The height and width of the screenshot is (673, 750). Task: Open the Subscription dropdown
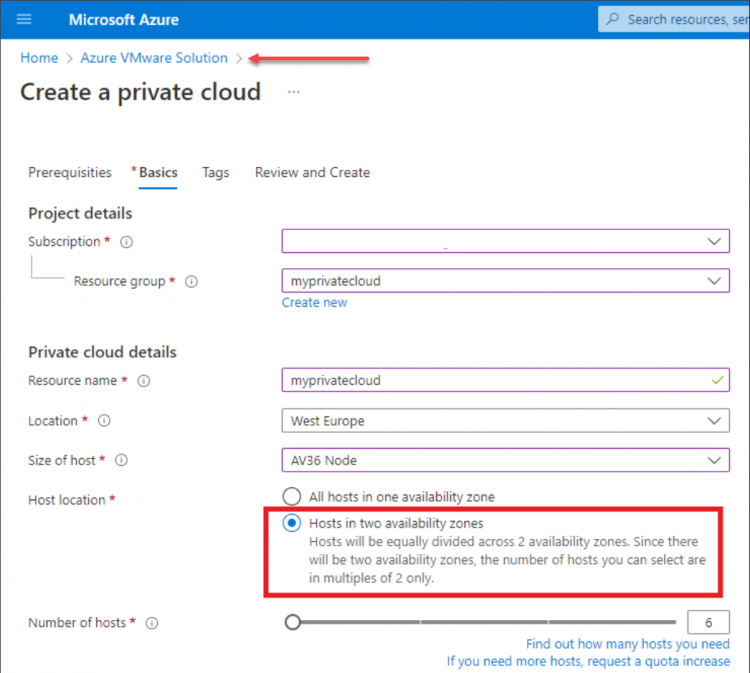(x=505, y=241)
